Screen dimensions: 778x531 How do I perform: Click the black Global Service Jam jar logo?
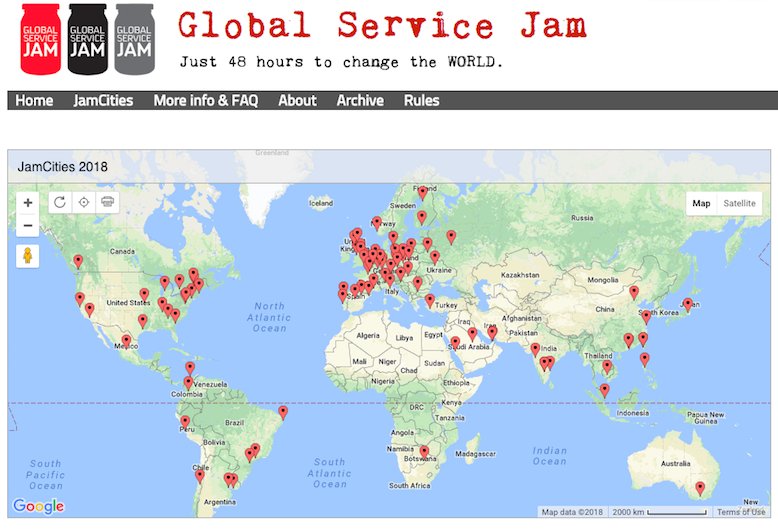click(x=88, y=39)
